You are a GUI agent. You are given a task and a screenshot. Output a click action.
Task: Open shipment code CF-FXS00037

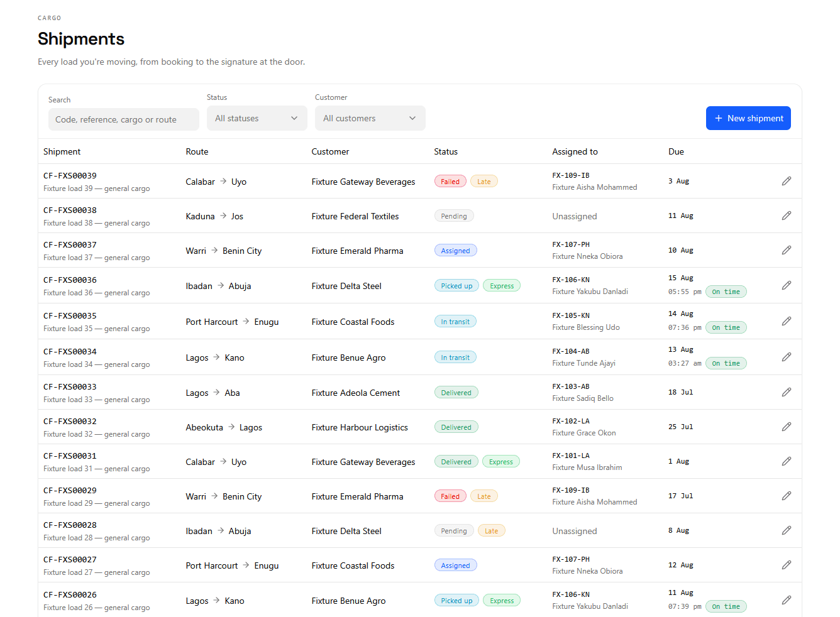(70, 245)
